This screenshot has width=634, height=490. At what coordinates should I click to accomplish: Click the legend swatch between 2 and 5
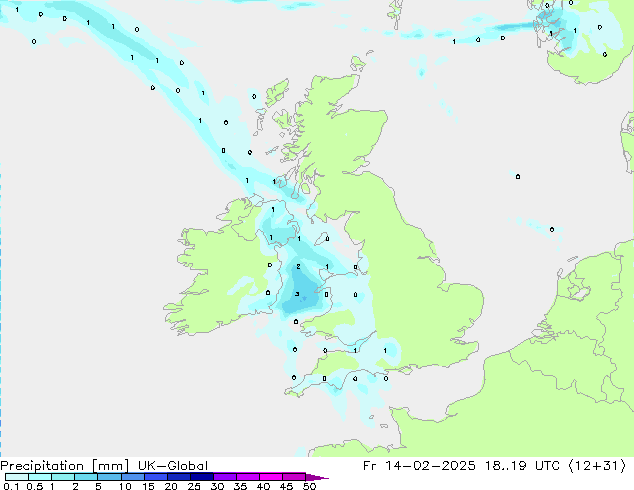coord(86,477)
